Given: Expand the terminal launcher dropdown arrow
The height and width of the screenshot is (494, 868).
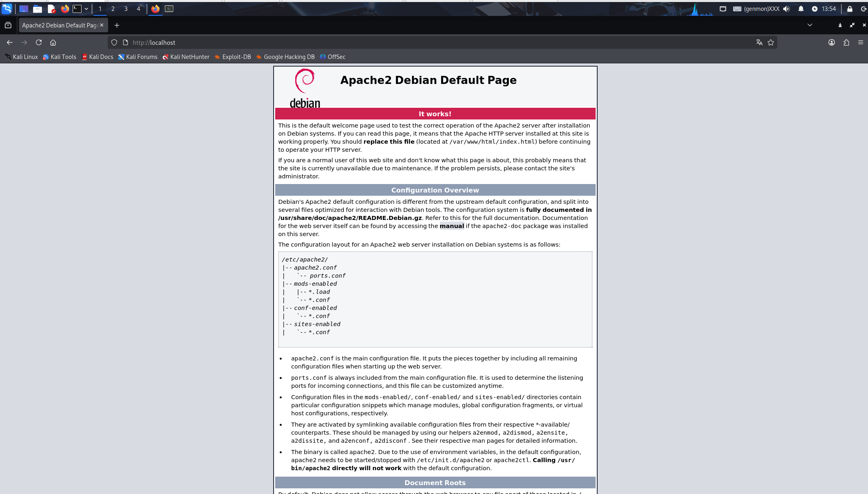Looking at the screenshot, I should tap(86, 9).
